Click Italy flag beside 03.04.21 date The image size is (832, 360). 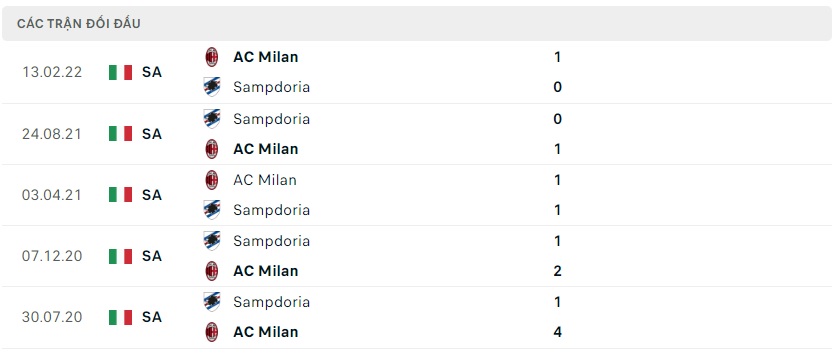click(x=120, y=194)
